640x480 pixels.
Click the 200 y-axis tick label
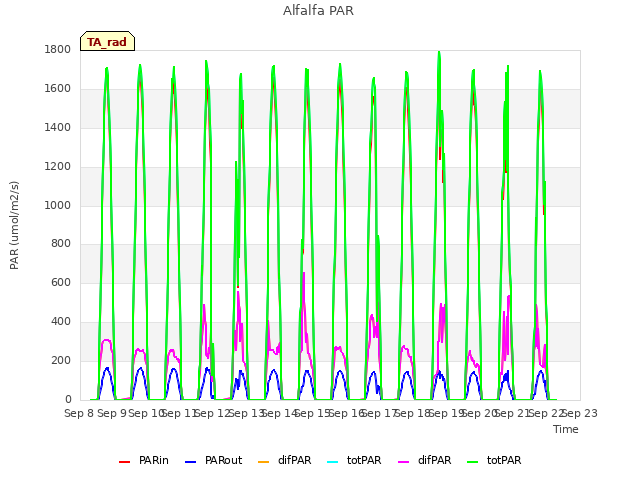coord(61,360)
